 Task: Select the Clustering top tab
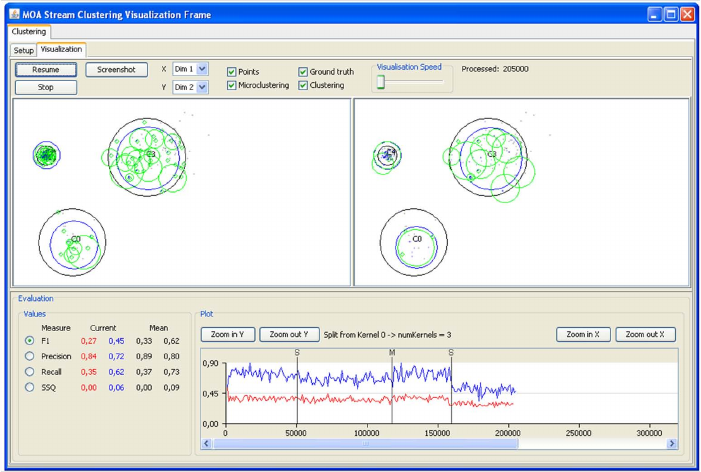click(x=28, y=32)
